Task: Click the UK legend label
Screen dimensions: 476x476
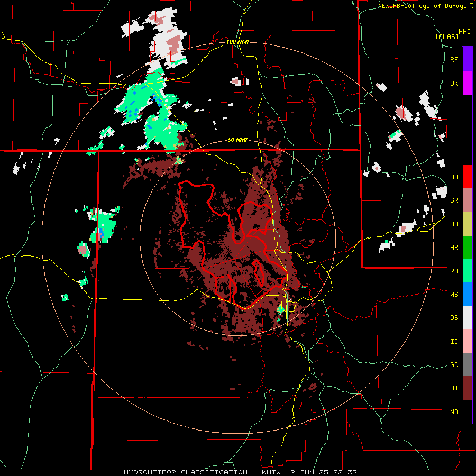Action: tap(454, 84)
